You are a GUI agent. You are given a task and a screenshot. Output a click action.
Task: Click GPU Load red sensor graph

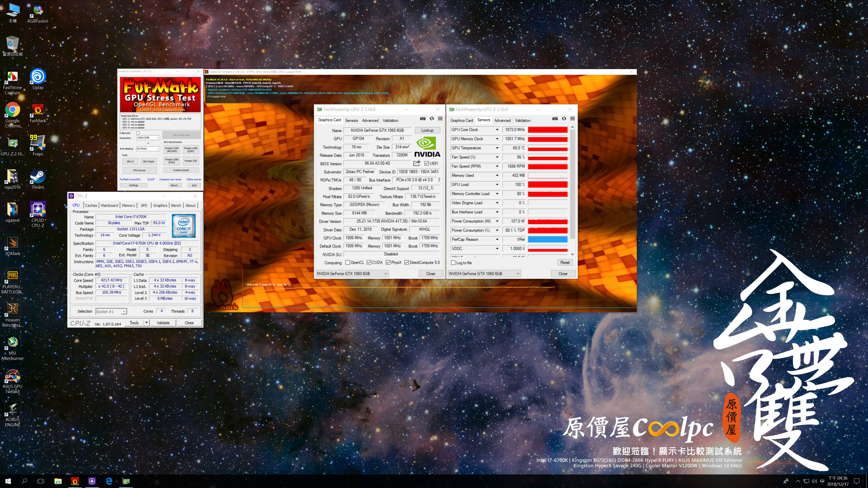(547, 185)
